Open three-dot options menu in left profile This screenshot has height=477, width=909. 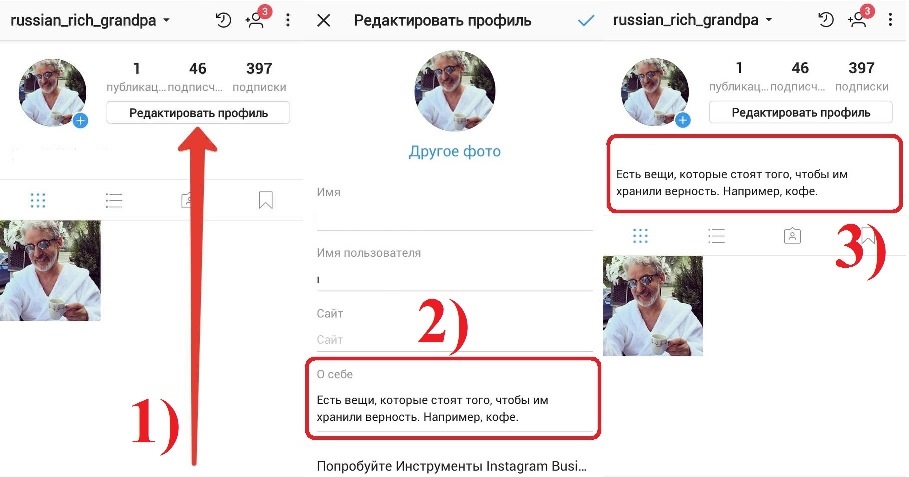coord(288,21)
